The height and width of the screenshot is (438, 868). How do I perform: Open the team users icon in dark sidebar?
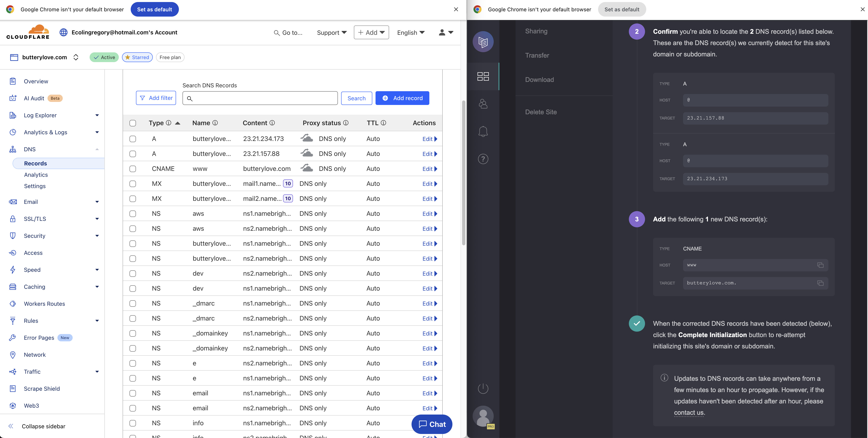pos(483,104)
